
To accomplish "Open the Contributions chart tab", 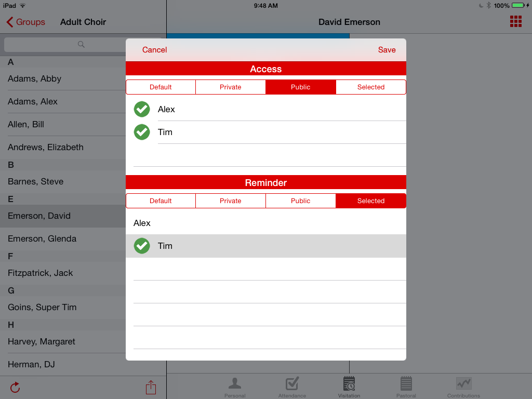I will pos(463,386).
